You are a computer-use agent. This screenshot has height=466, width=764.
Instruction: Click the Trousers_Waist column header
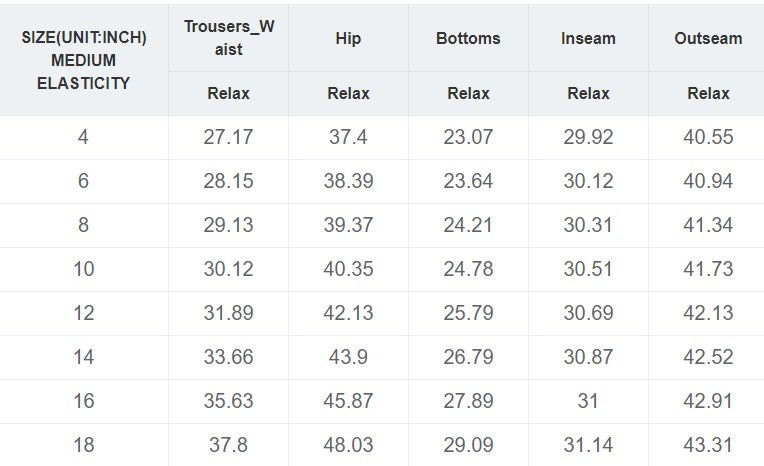pyautogui.click(x=228, y=37)
